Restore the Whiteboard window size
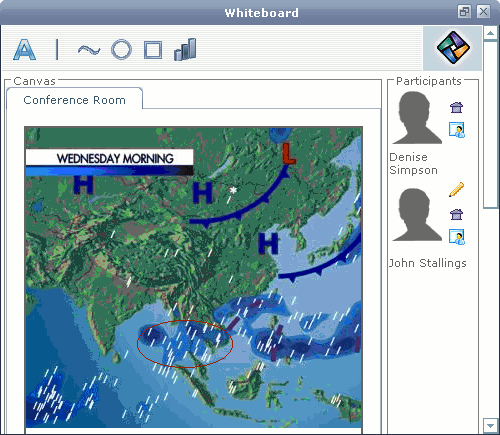 [464, 12]
